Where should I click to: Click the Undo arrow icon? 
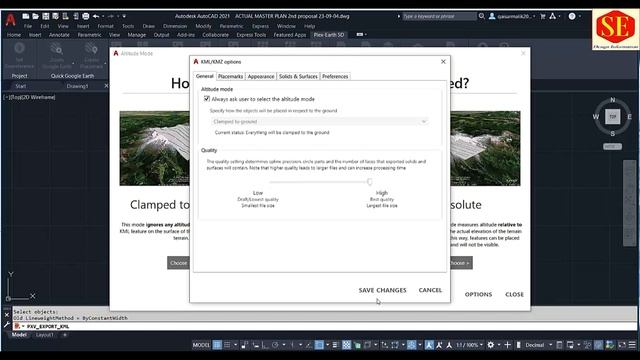(96, 16)
